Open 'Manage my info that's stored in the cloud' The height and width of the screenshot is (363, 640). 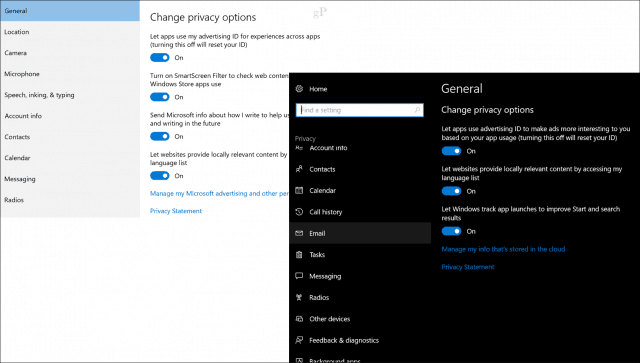pyautogui.click(x=503, y=249)
